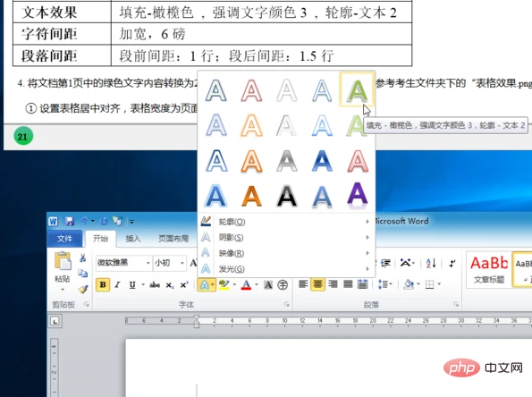Screen dimensions: 532x397
Task: Switch to the 插入 ribbon tab
Action: click(x=133, y=239)
